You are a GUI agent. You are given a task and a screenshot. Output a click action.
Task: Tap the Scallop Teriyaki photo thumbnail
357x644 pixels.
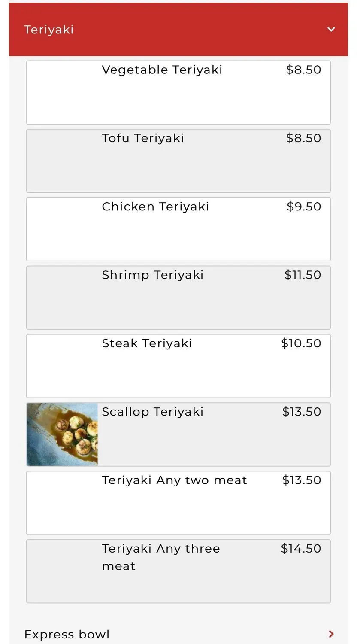point(62,434)
